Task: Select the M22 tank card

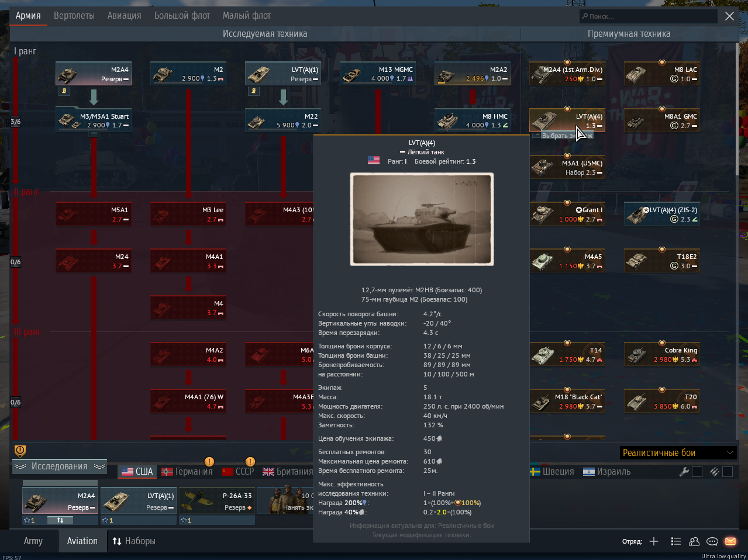Action: point(283,121)
